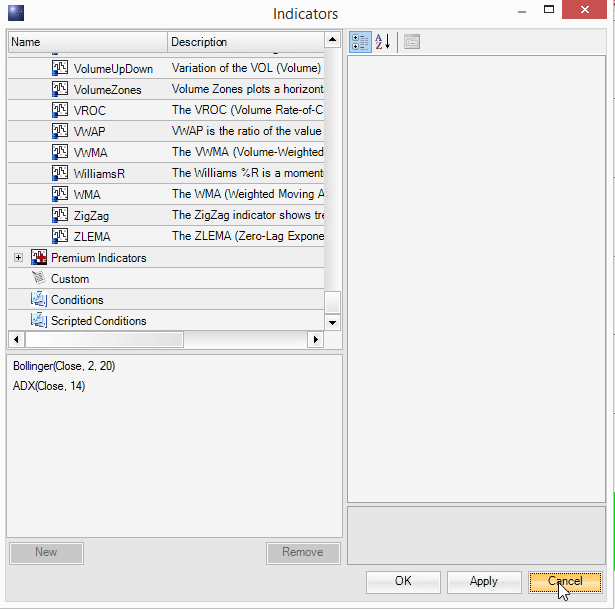Expand the Premium Indicators tree node
The height and width of the screenshot is (609, 615).
(18, 258)
